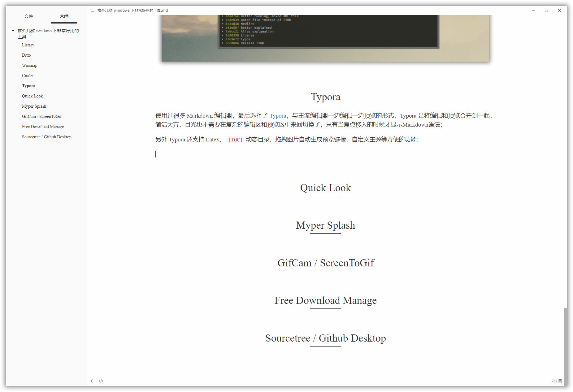
Task: Switch to the 大纲 tab
Action: (64, 16)
